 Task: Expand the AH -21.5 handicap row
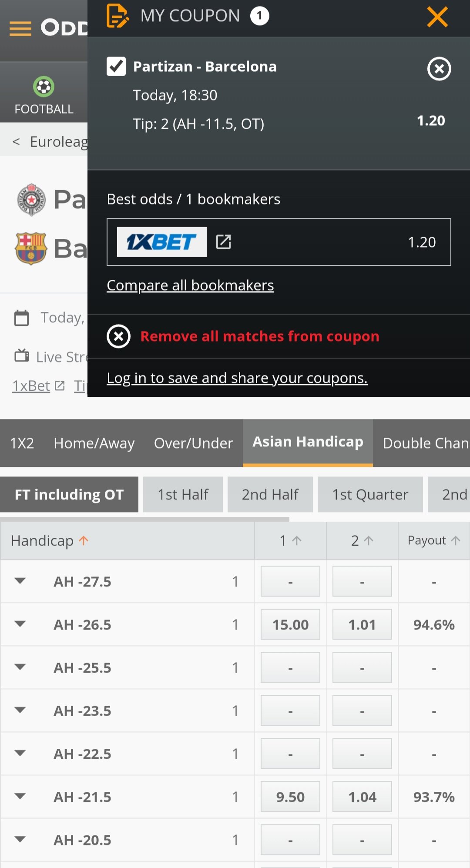[x=20, y=797]
